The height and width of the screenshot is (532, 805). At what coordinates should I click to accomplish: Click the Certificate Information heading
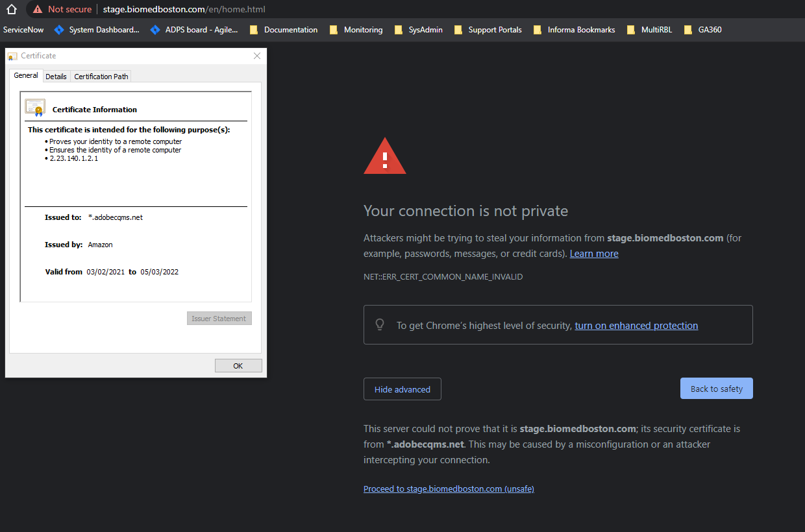(x=95, y=110)
